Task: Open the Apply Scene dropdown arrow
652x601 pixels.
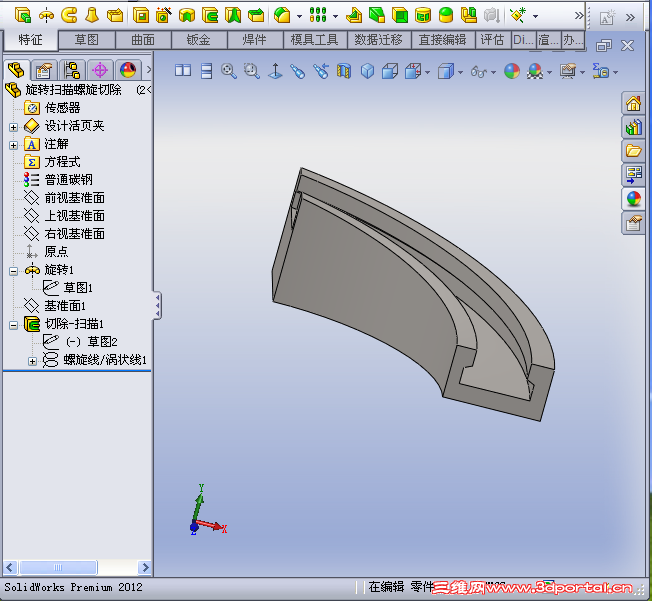Action: click(550, 72)
